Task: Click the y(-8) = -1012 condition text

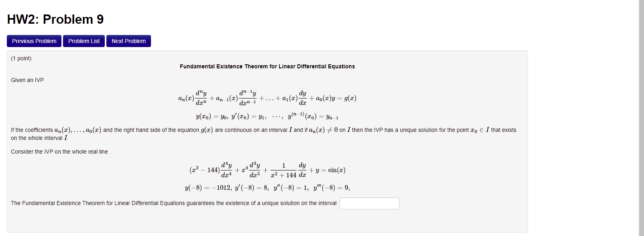Action: pyautogui.click(x=207, y=187)
